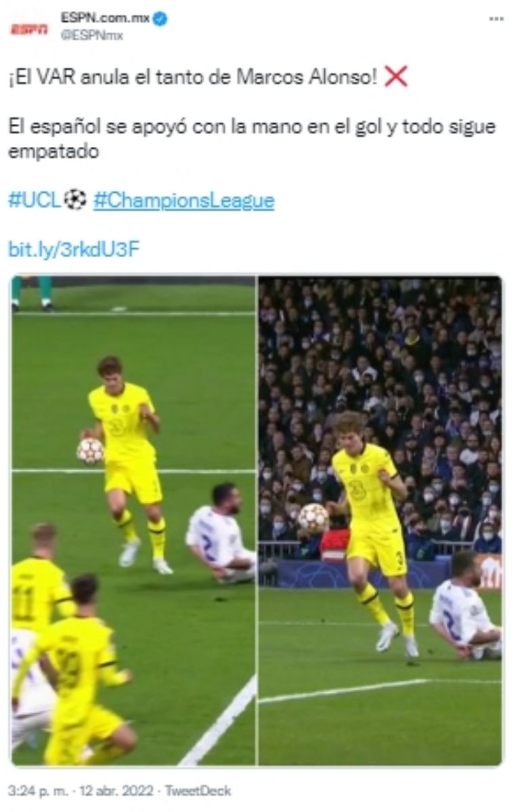Click the blue verified badge
The width and height of the screenshot is (520, 812).
(x=160, y=19)
